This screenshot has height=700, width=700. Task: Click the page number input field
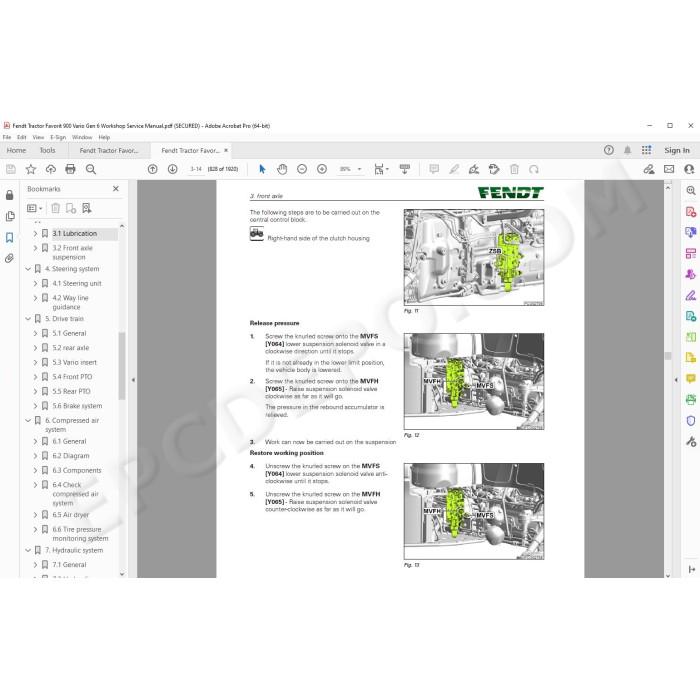(x=196, y=169)
